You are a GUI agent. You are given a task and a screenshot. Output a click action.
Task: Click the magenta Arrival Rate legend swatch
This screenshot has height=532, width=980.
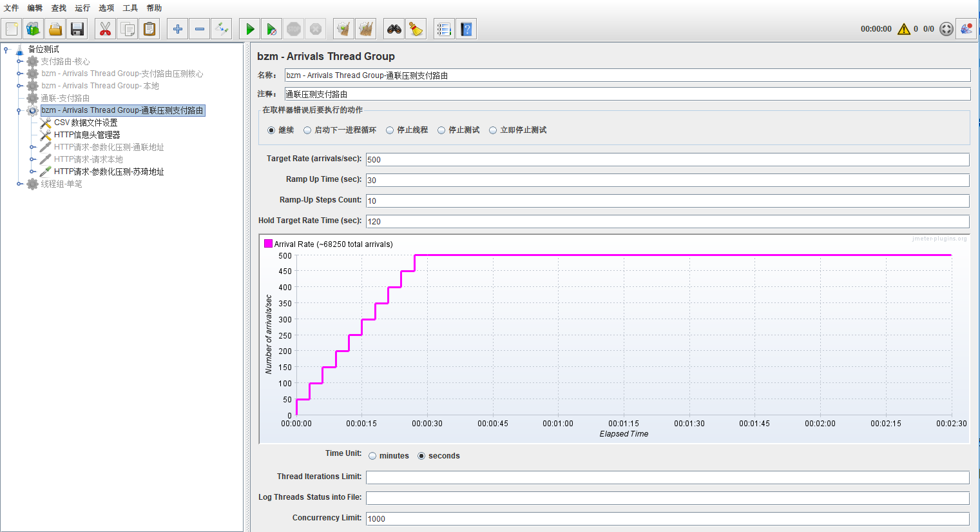coord(268,244)
